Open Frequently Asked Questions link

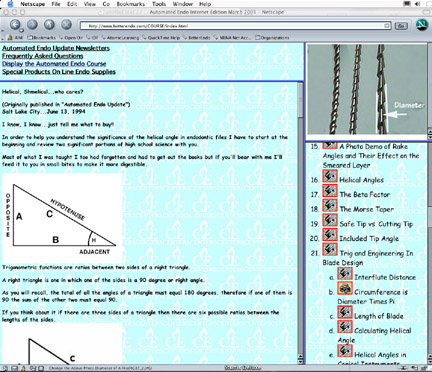43,56
